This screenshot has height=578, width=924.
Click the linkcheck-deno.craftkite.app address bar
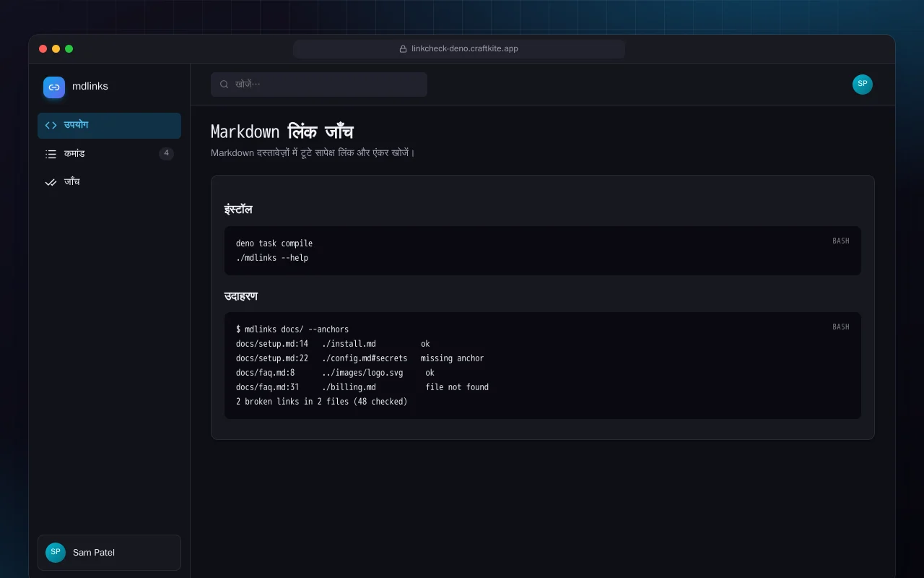pos(459,49)
